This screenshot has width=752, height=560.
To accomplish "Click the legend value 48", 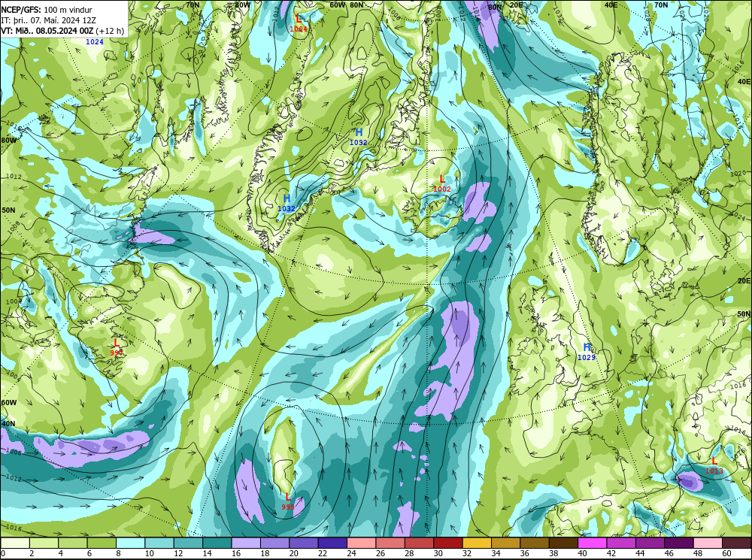I will [x=698, y=554].
